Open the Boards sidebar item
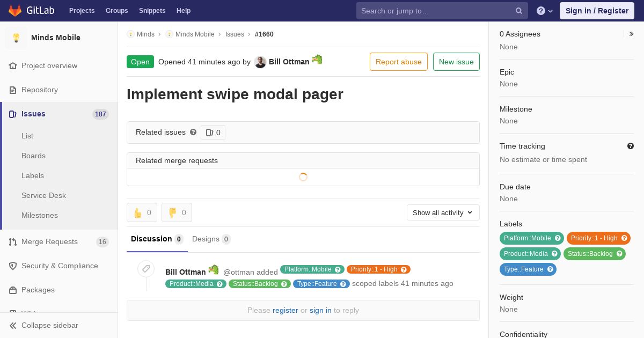This screenshot has width=644, height=338. pyautogui.click(x=33, y=156)
